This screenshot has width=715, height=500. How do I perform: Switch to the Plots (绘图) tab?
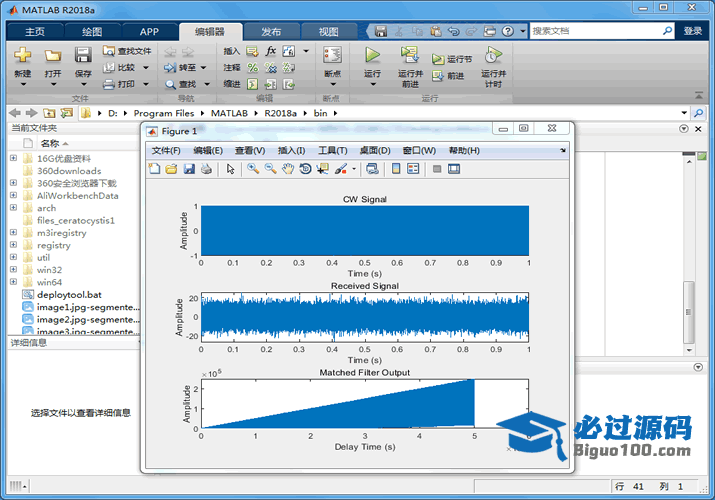point(92,32)
